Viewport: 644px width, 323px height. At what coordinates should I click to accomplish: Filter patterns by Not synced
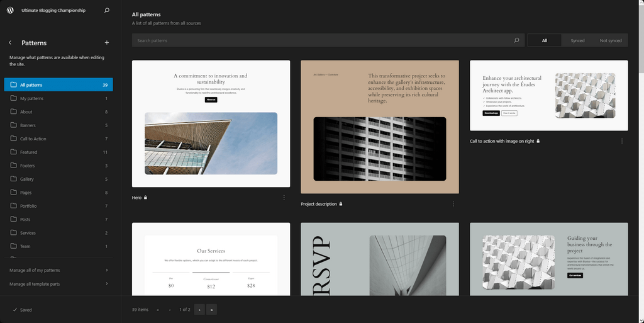tap(610, 40)
